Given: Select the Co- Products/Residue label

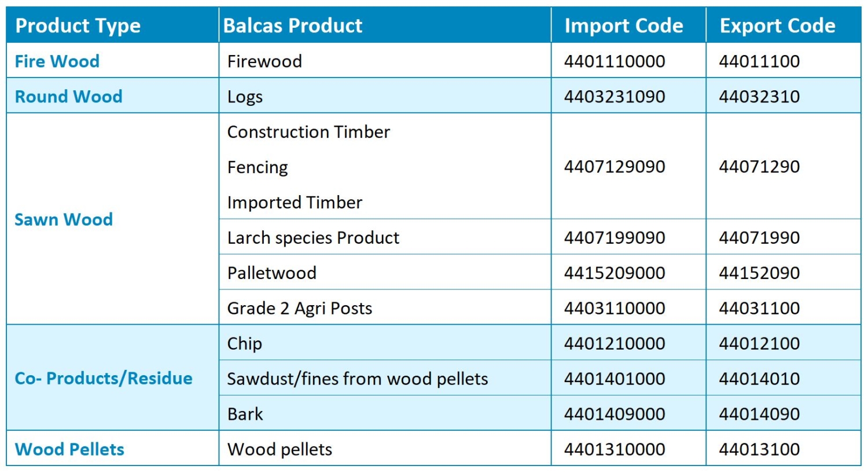Looking at the screenshot, I should pyautogui.click(x=104, y=379).
